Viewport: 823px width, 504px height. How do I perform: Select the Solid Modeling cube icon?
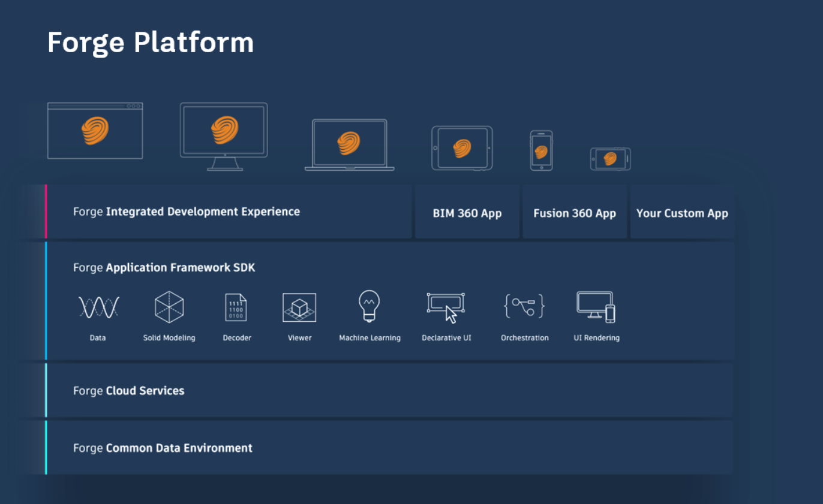(x=169, y=307)
